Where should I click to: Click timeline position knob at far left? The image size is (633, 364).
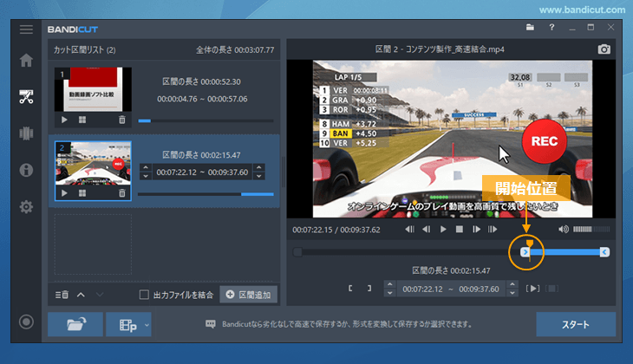297,252
